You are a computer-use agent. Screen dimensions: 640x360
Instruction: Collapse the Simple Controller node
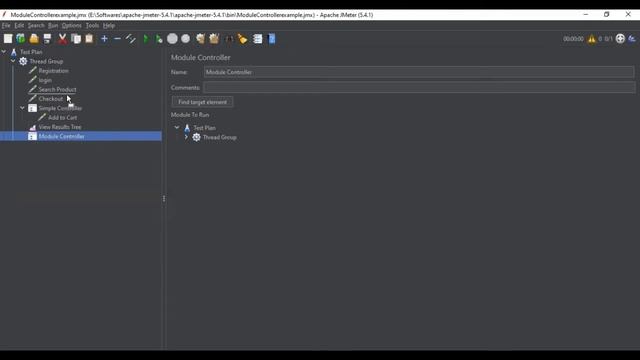click(x=22, y=108)
